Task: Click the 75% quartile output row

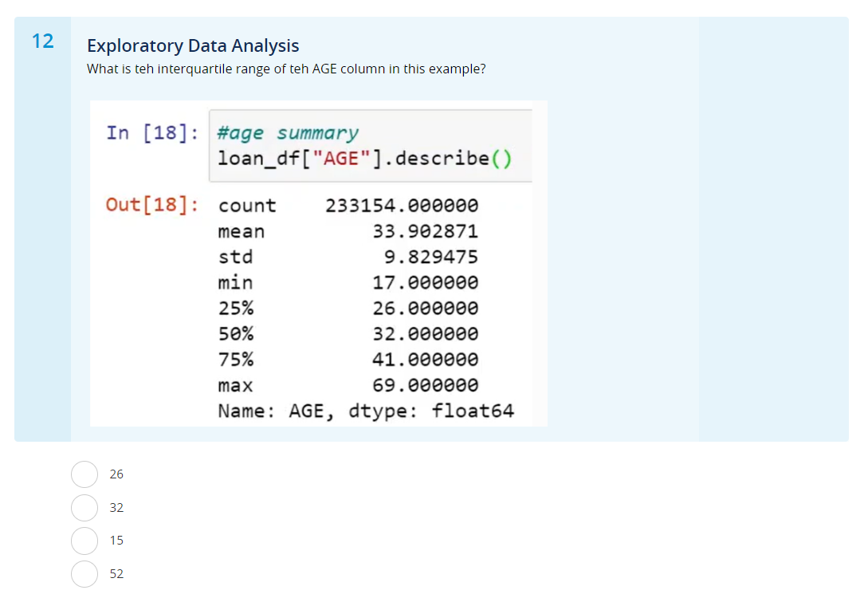Action: (348, 359)
